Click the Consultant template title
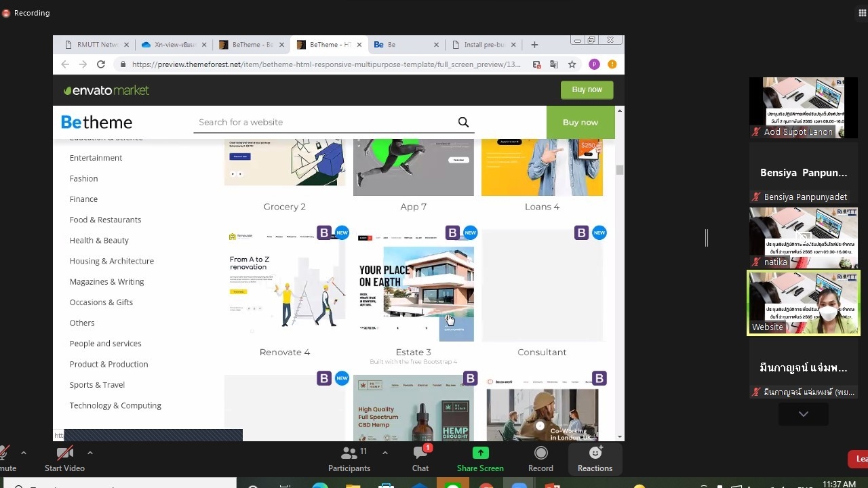 point(542,352)
